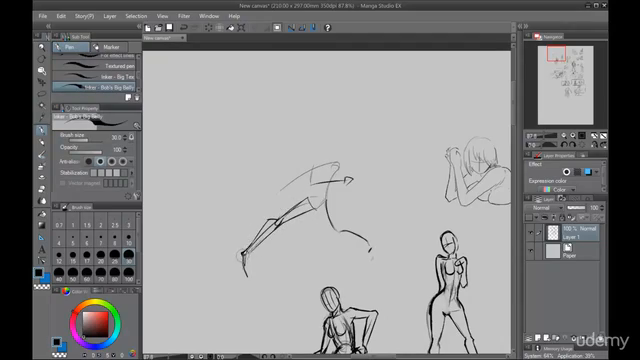The height and width of the screenshot is (360, 640).
Task: Select no anti-aliasing option
Action: click(x=89, y=162)
